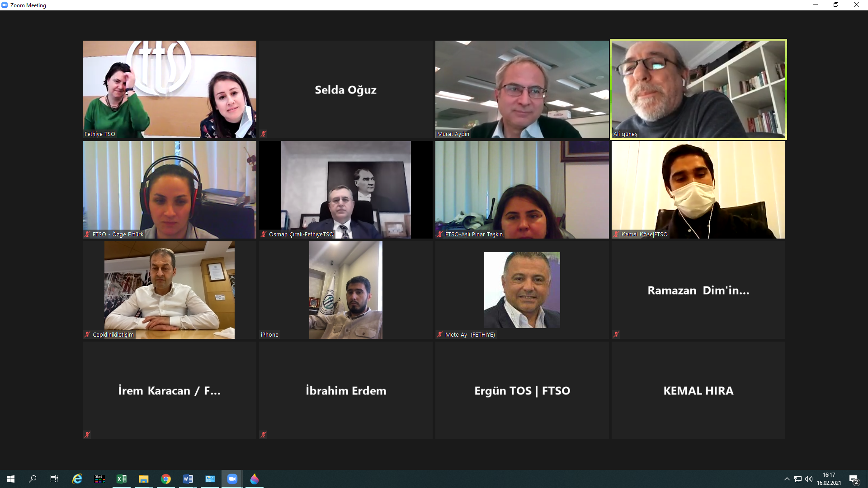
Task: Open taskbar search magnifier
Action: (33, 479)
